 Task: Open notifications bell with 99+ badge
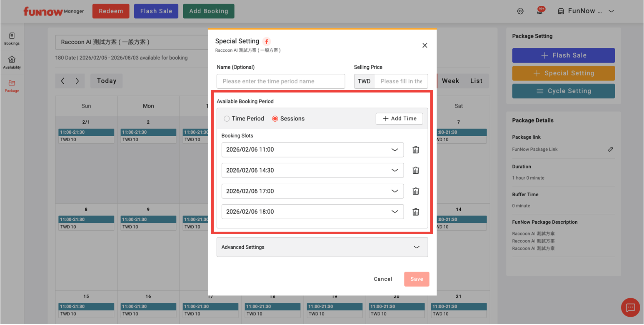pyautogui.click(x=540, y=11)
